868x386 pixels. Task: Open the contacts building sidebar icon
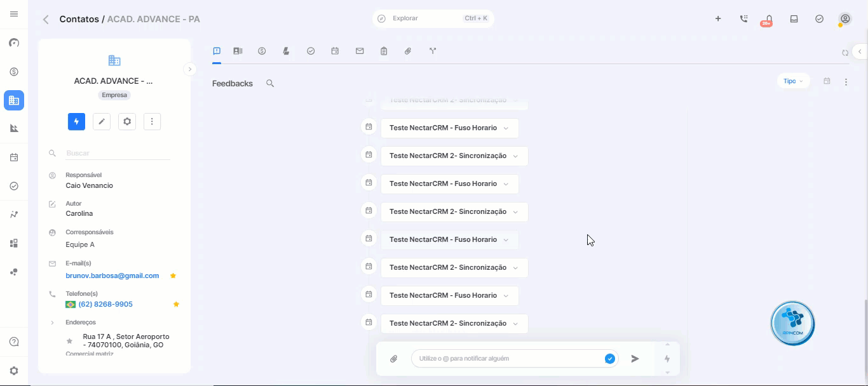(14, 100)
